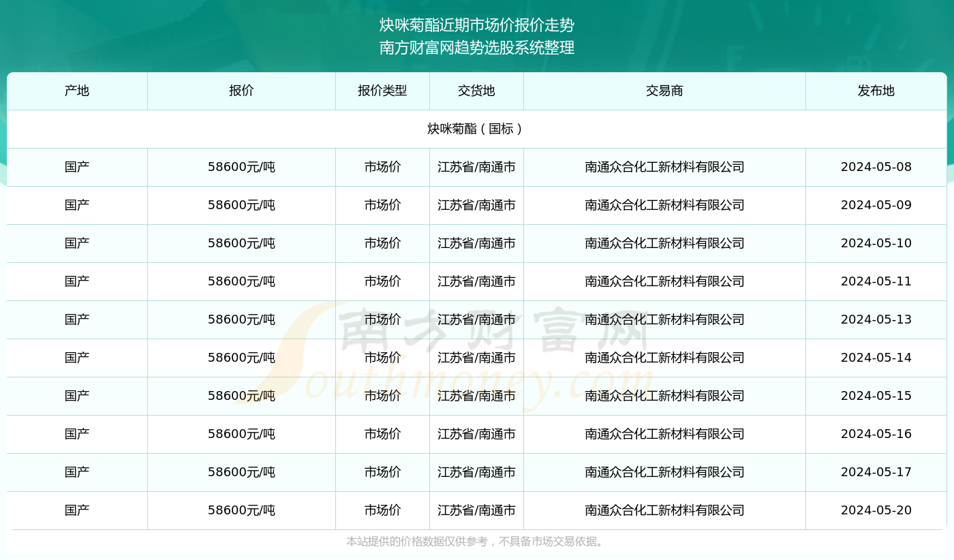
Task: Click 江苏省/南通市 in the 2024-05-17 row
Action: 476,472
